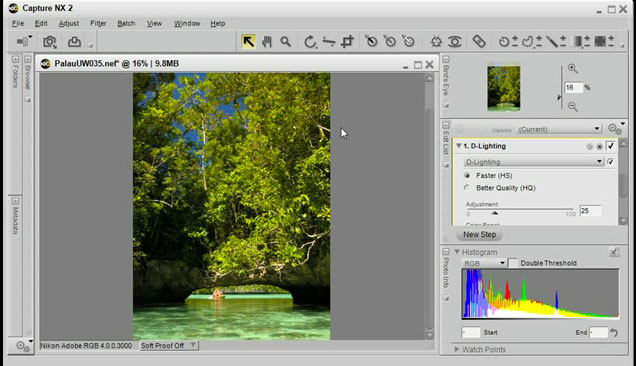Screen dimensions: 636x366
Task: Select the Crop tool
Action: 348,41
